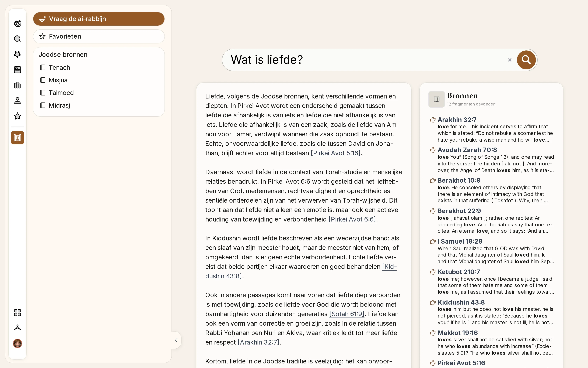Click the open-book icon beside Bronnen
This screenshot has width=588, height=368.
coord(437,99)
